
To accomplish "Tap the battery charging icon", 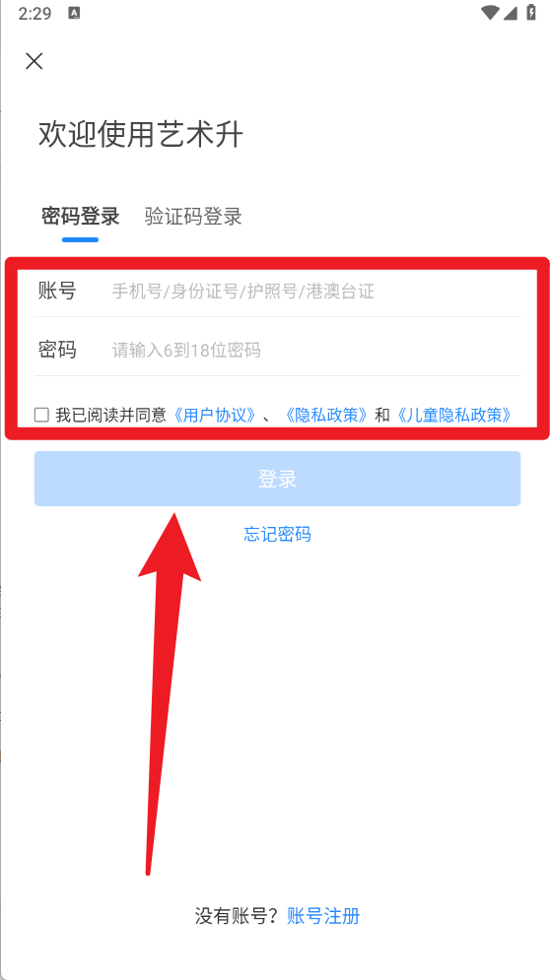I will 531,13.
